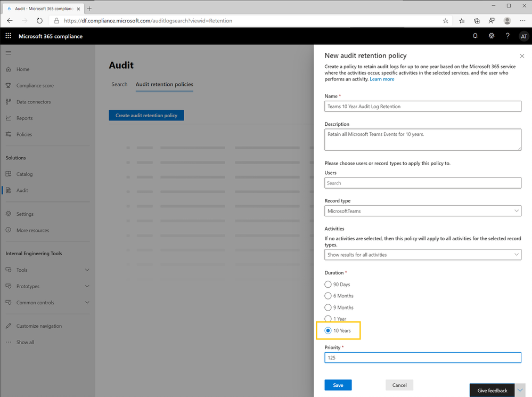Refresh the browser page
The width and height of the screenshot is (532, 397).
39,21
